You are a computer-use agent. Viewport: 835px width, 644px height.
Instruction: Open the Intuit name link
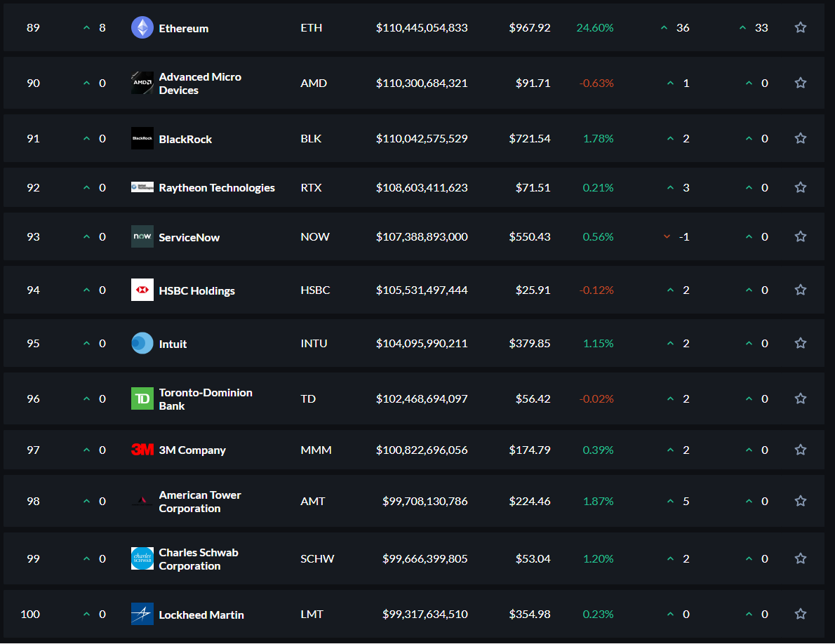pyautogui.click(x=173, y=344)
